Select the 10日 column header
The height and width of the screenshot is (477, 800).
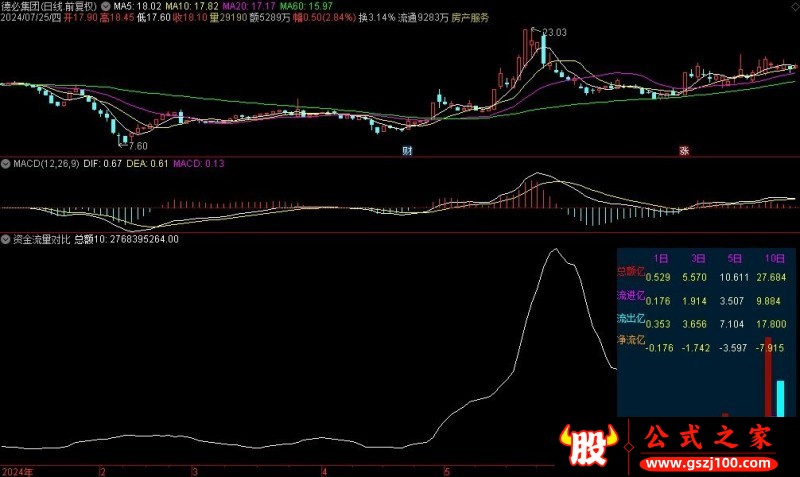774,259
